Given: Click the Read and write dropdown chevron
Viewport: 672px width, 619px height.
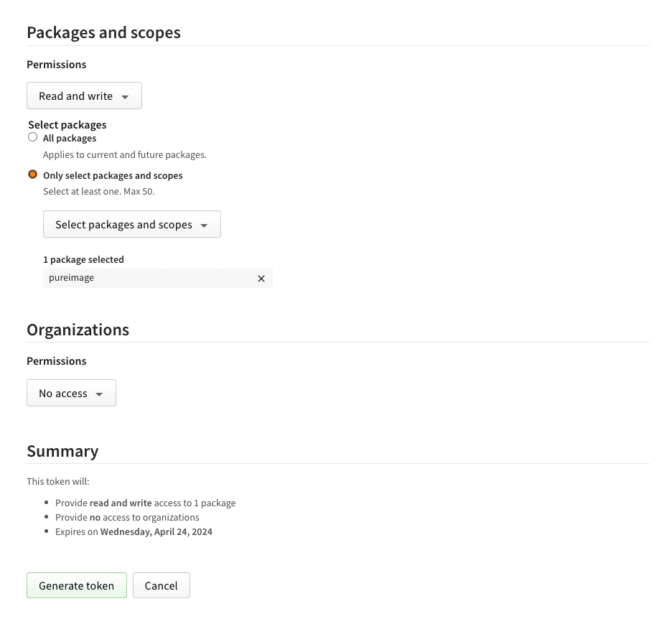Looking at the screenshot, I should [x=125, y=96].
